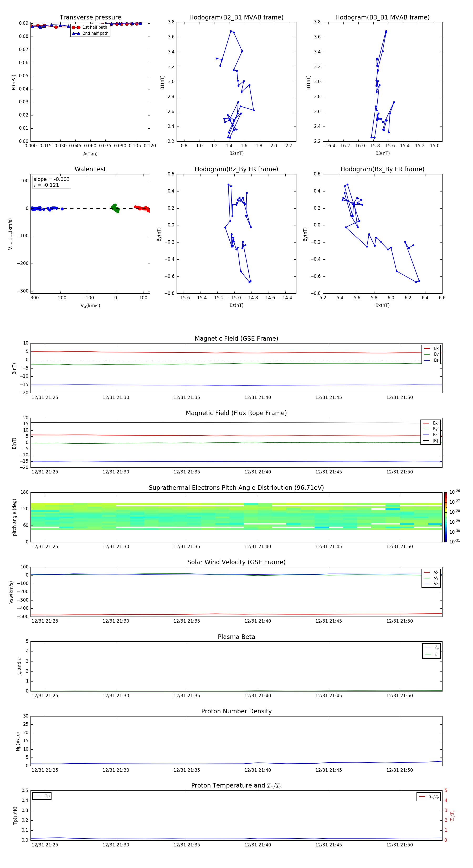Click the Magnetic Field (GSE Frame) title
The height and width of the screenshot is (868, 473).
tap(236, 339)
